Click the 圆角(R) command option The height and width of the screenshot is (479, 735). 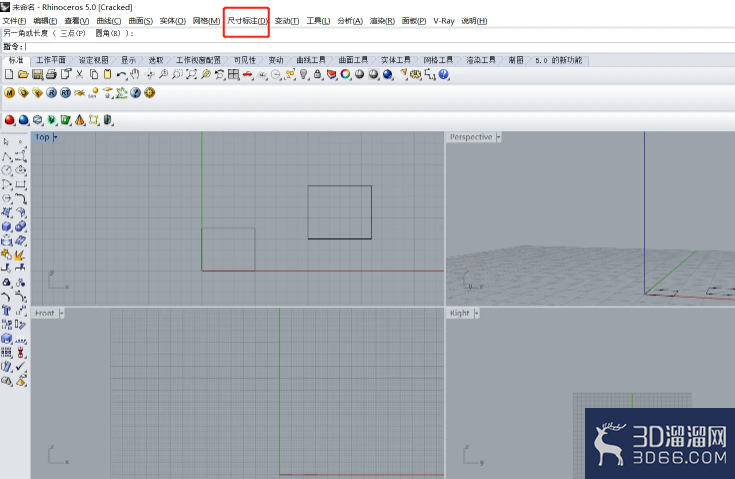click(x=108, y=33)
